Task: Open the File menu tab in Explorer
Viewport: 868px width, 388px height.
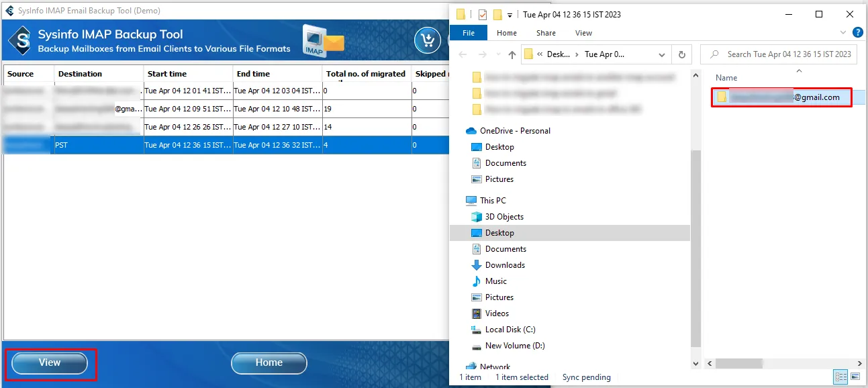Action: click(x=468, y=33)
